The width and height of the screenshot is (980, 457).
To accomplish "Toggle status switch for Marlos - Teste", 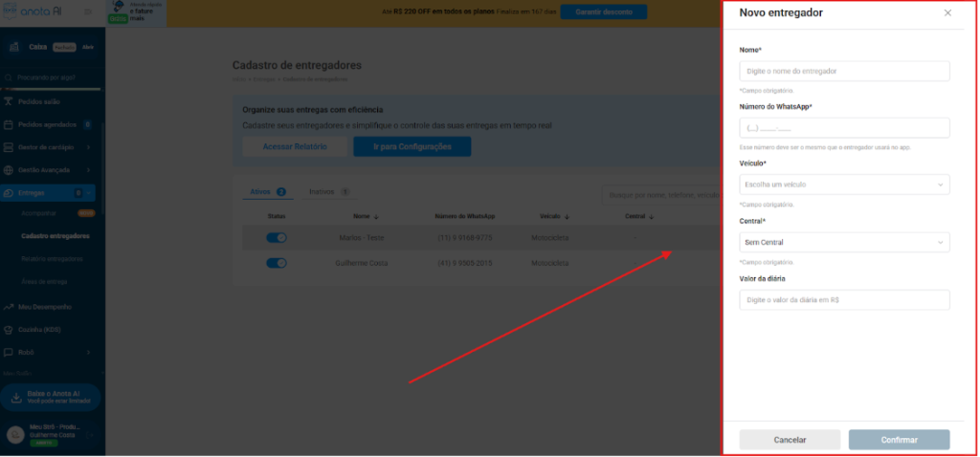I will [x=277, y=237].
